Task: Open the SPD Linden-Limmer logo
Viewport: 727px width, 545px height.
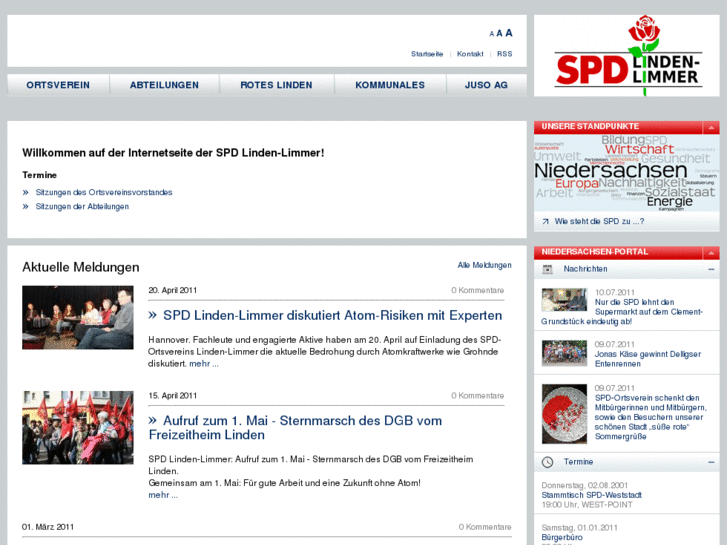Action: click(627, 56)
